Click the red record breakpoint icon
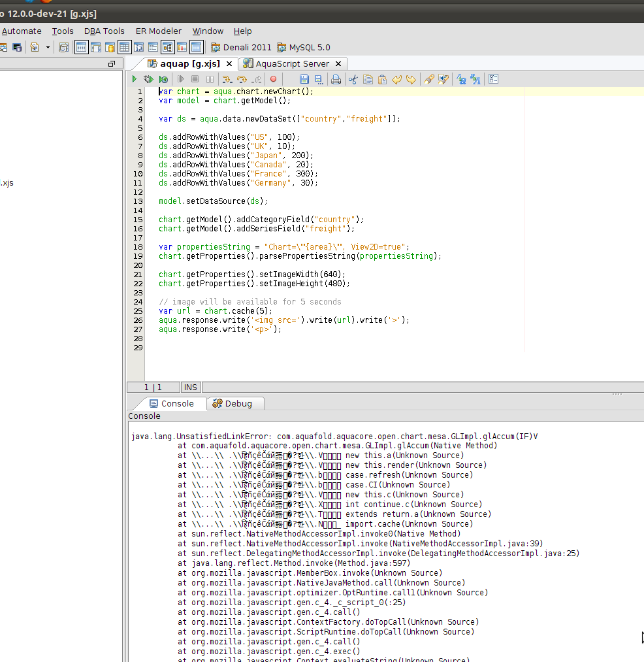This screenshot has height=662, width=644. (x=274, y=79)
